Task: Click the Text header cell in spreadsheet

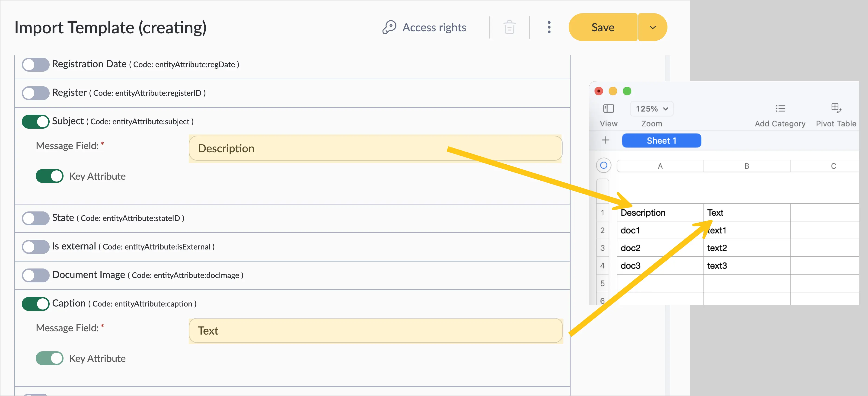Action: (x=747, y=213)
